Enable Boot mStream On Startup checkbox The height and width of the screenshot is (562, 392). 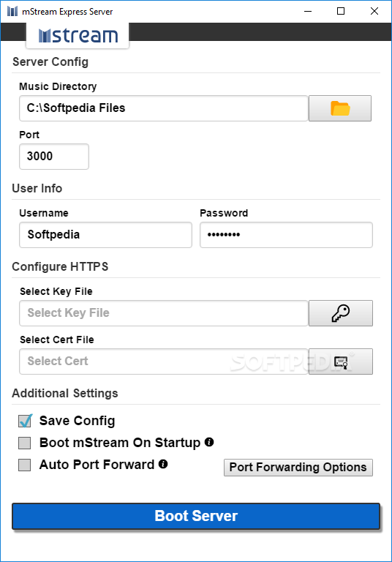[25, 443]
